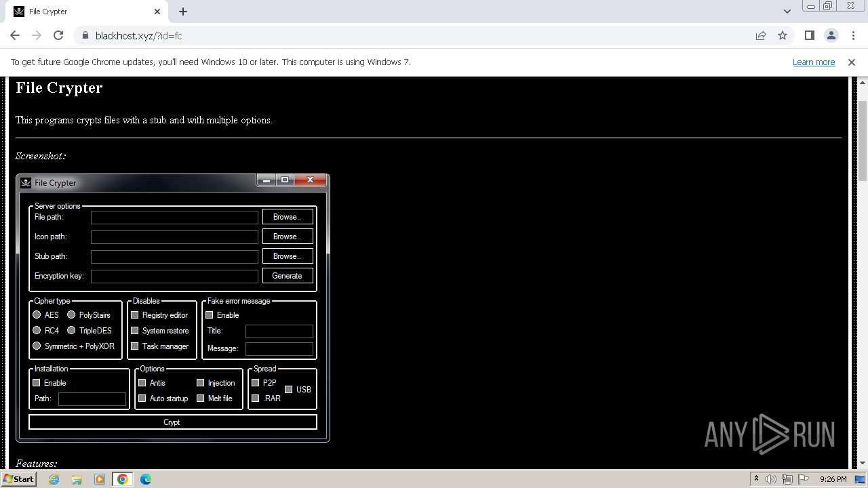The width and height of the screenshot is (868, 488).
Task: Select the Chrome taskbar icon
Action: tap(123, 479)
